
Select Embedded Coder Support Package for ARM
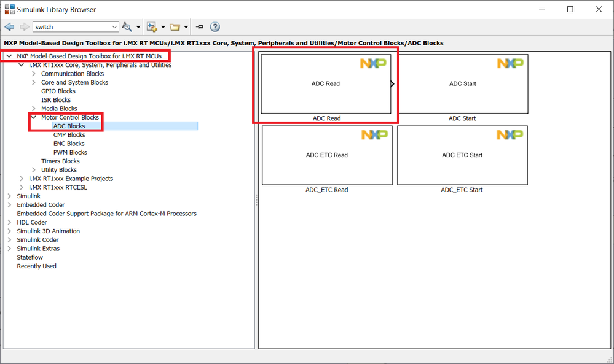tap(106, 214)
